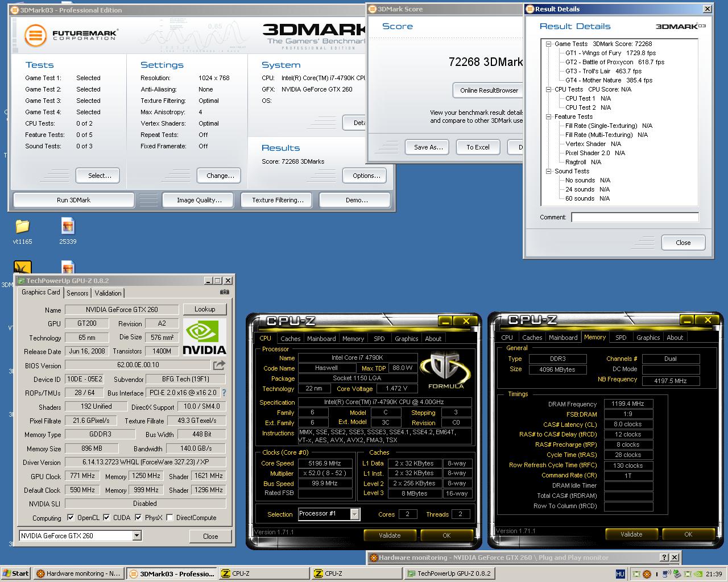Click the Core Speed value 5196.9 MHz

tap(324, 463)
